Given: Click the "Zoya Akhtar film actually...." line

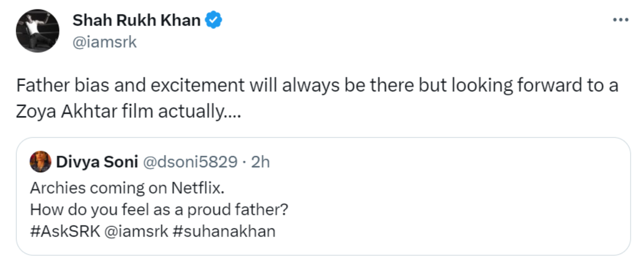Looking at the screenshot, I should click(128, 111).
